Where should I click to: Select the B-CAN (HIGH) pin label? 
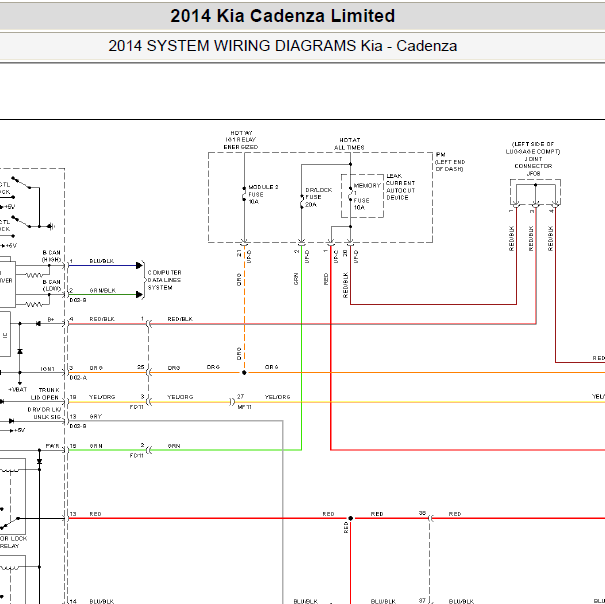pyautogui.click(x=51, y=256)
